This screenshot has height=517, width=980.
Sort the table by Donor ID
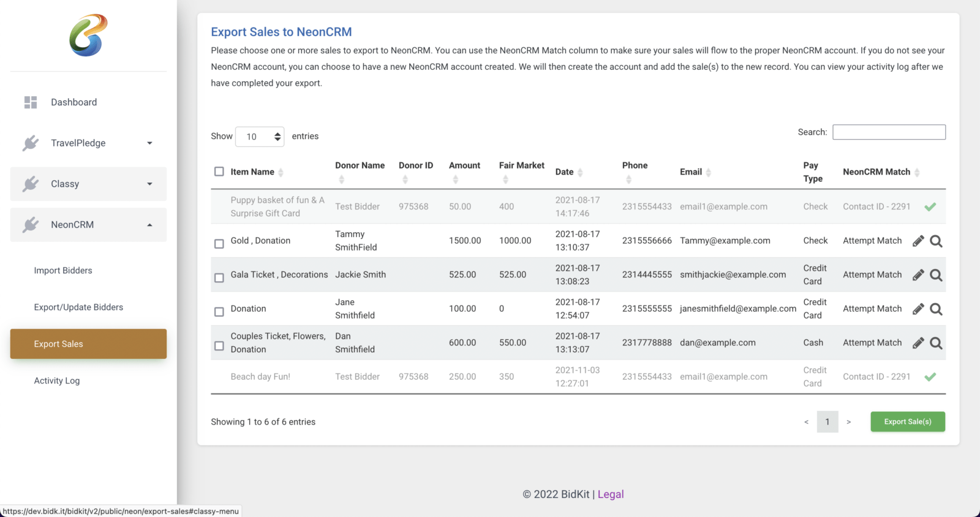coord(405,179)
